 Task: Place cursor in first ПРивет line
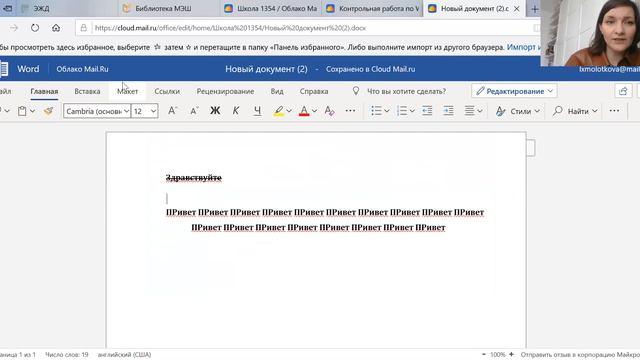[x=325, y=212]
